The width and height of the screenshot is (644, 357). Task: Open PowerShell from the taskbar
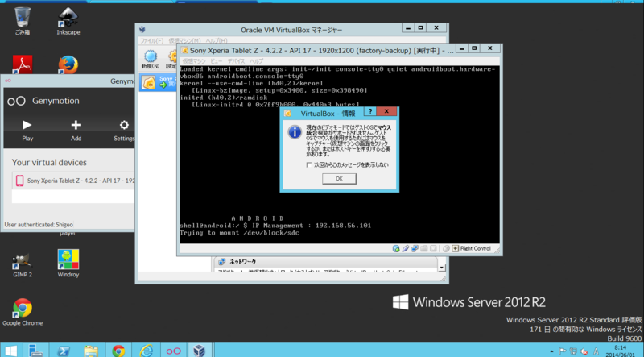click(x=64, y=351)
